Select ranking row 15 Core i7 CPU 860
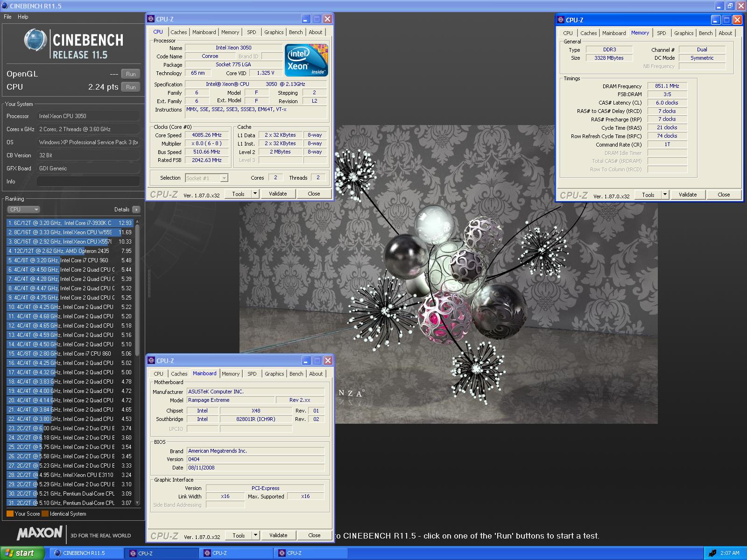This screenshot has width=747, height=560. [70, 354]
